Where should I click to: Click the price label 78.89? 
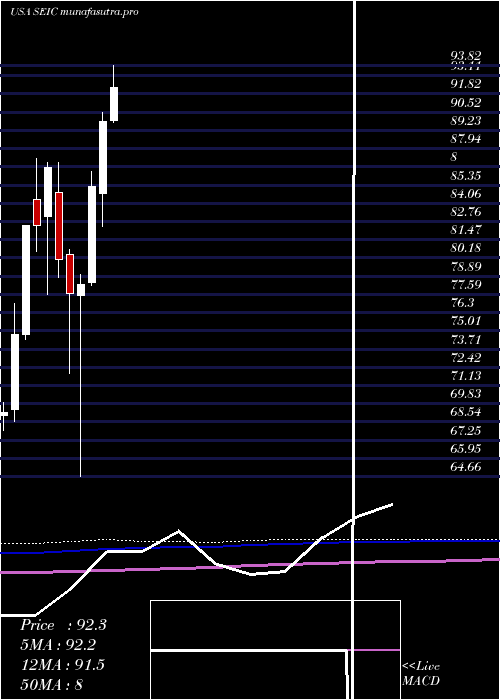click(466, 267)
